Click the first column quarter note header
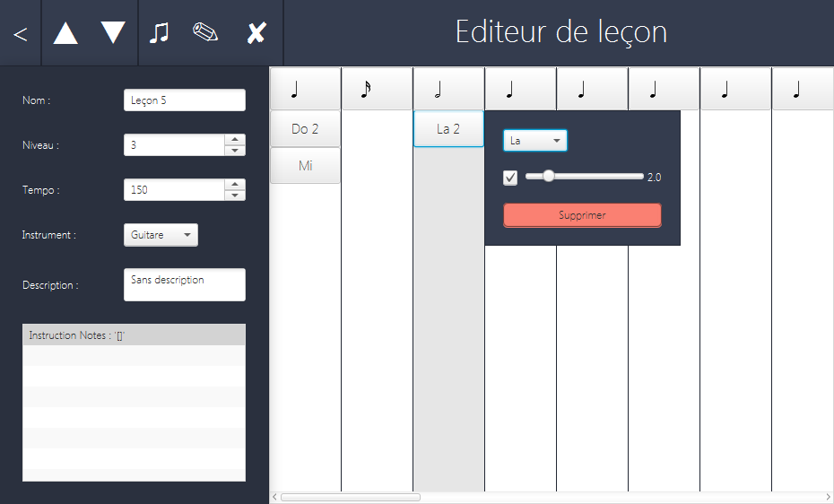 (x=305, y=89)
